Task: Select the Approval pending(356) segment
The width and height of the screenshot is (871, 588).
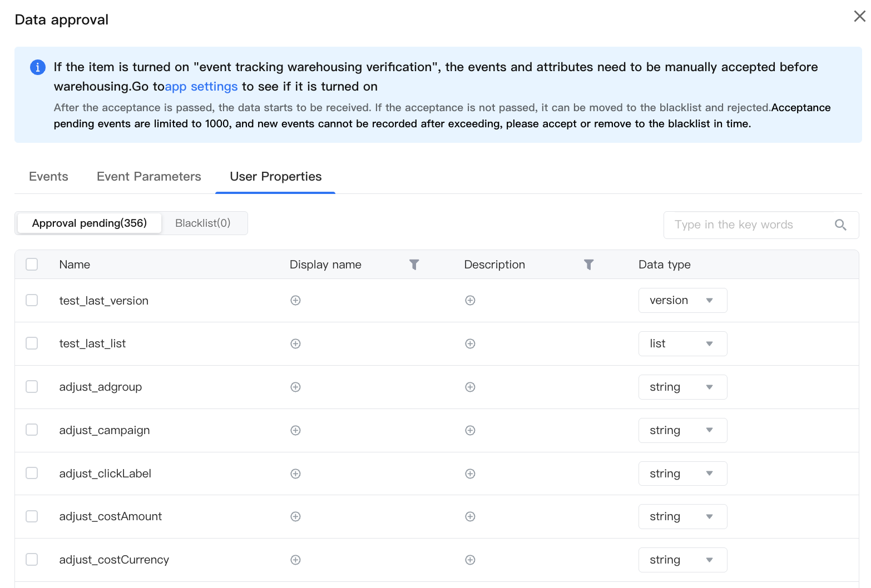Action: [x=90, y=223]
